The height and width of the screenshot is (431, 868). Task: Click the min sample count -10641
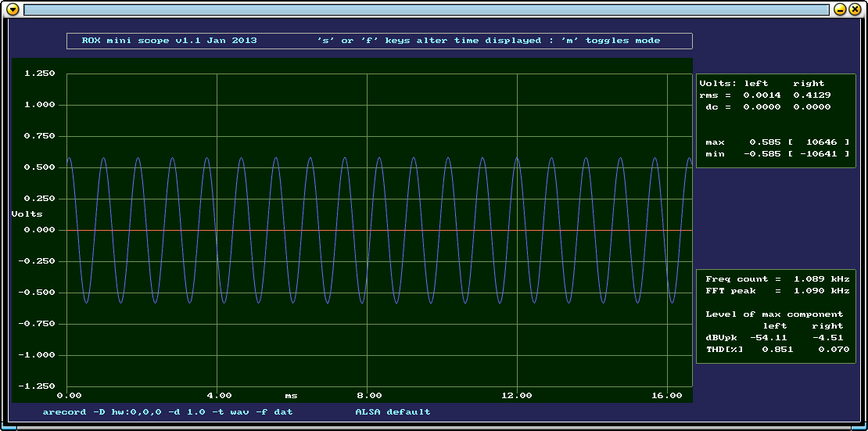tap(818, 154)
